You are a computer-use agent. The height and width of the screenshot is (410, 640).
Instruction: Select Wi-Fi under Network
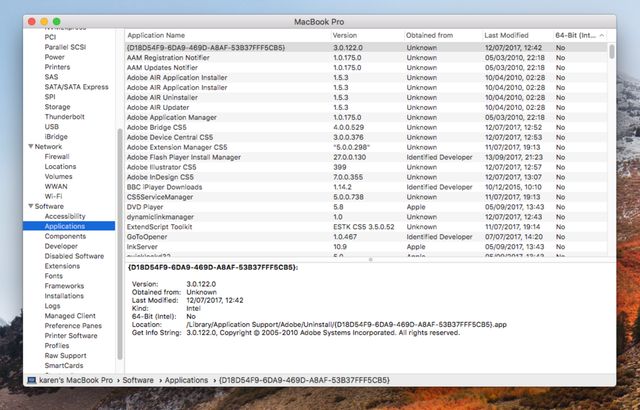click(53, 196)
